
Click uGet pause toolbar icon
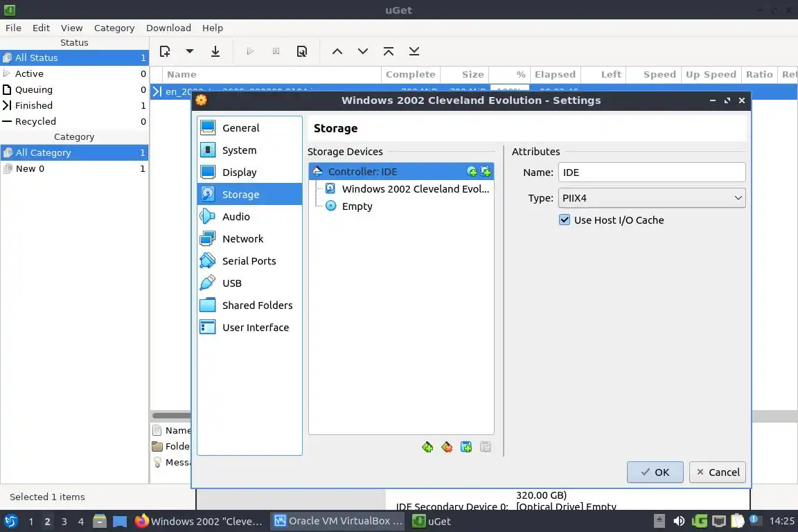276,51
